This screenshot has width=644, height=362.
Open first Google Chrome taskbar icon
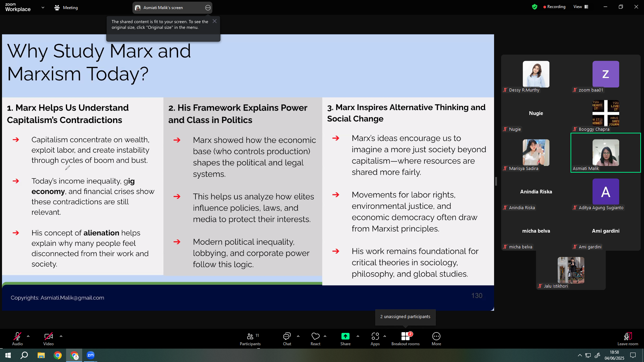(58, 355)
